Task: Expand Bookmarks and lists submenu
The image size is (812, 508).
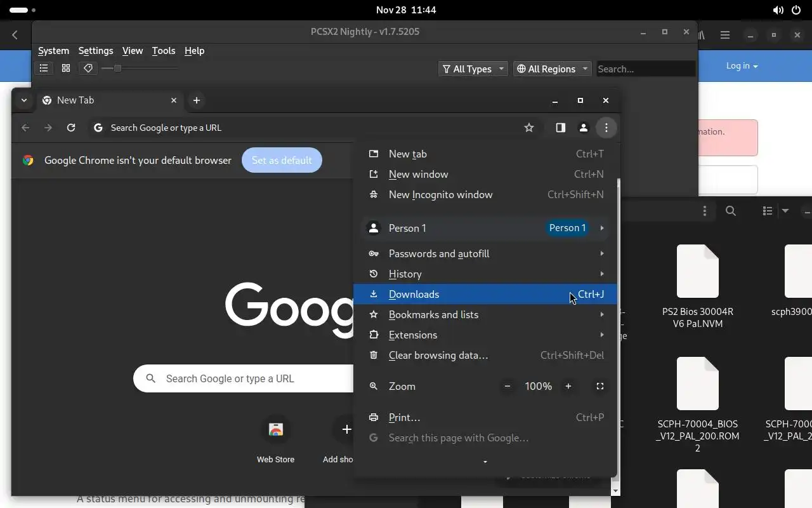Action: (485, 314)
